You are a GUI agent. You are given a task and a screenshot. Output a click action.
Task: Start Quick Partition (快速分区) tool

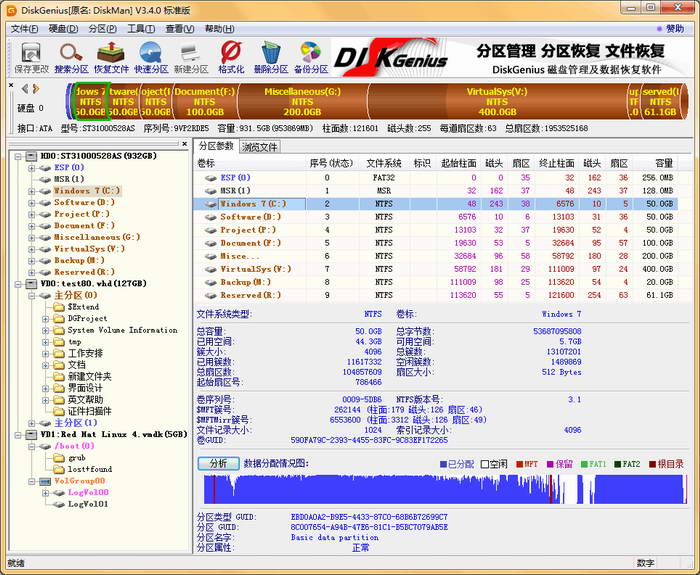click(x=151, y=58)
